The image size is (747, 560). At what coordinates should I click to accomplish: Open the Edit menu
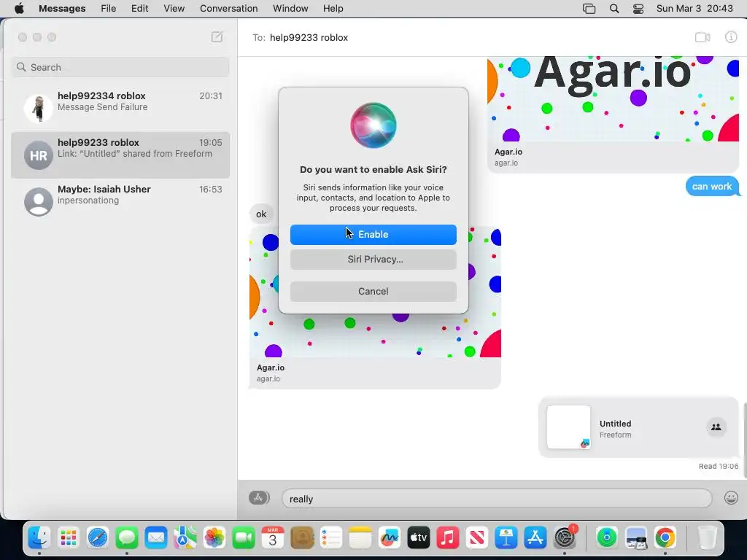[x=139, y=9]
